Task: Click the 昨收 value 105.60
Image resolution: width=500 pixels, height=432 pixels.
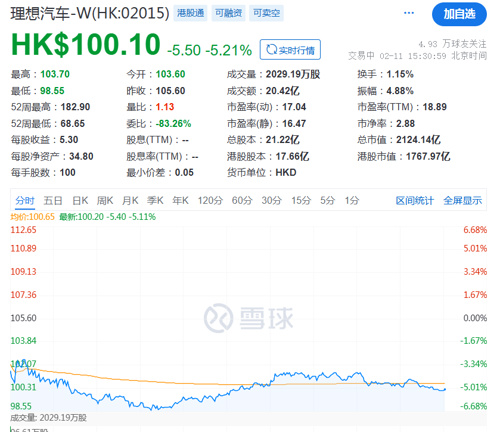Action: click(x=170, y=91)
